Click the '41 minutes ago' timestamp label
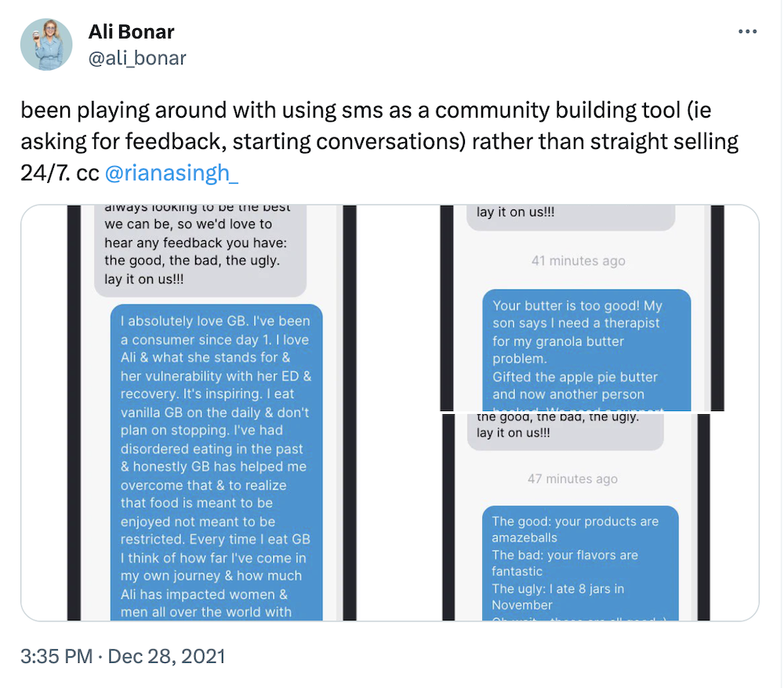 pos(578,260)
